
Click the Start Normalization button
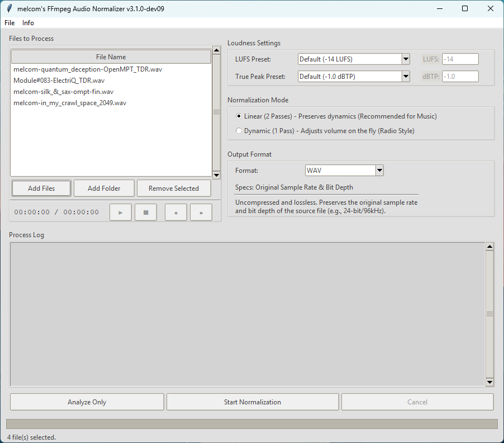pos(253,402)
